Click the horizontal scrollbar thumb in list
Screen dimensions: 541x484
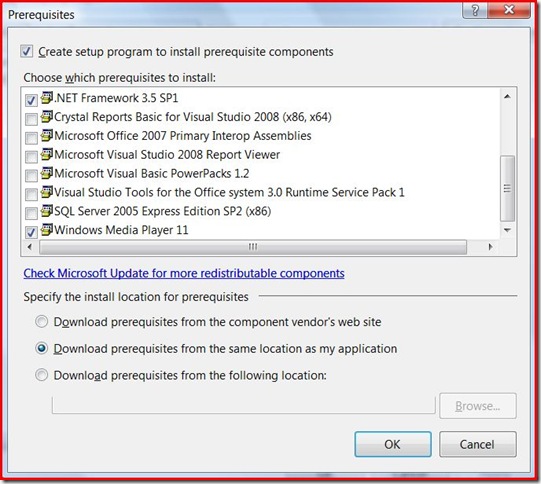point(253,247)
